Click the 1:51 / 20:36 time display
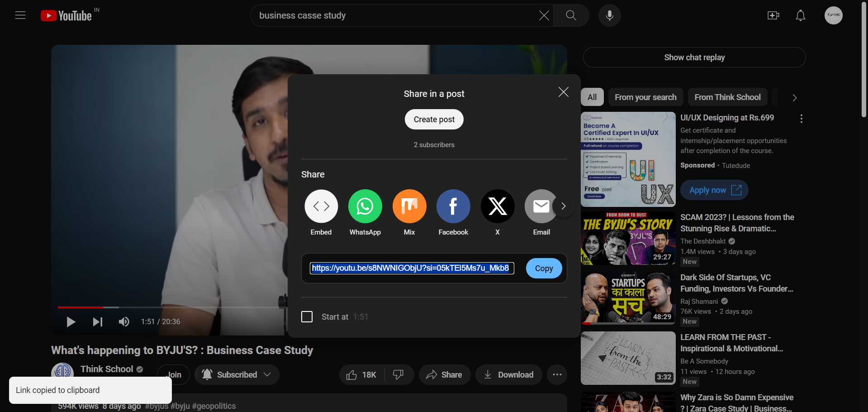Viewport: 868px width, 412px height. tap(161, 322)
